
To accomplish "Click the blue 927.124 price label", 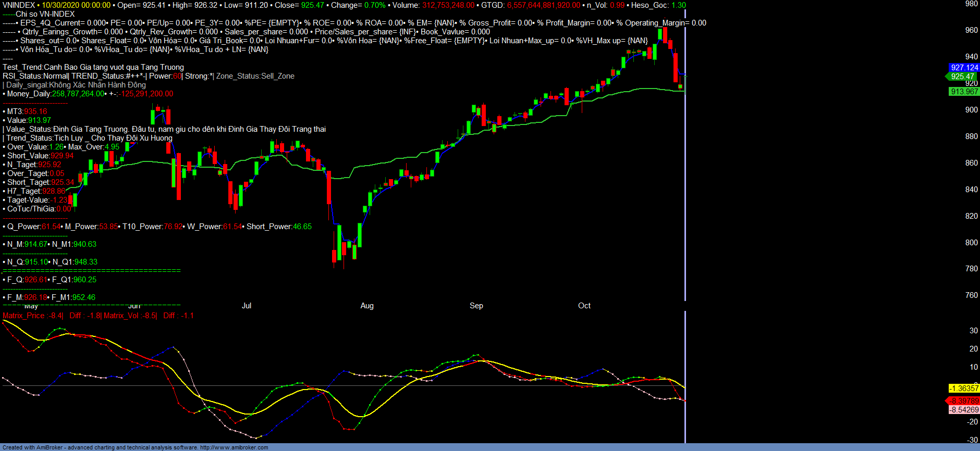I will [964, 68].
